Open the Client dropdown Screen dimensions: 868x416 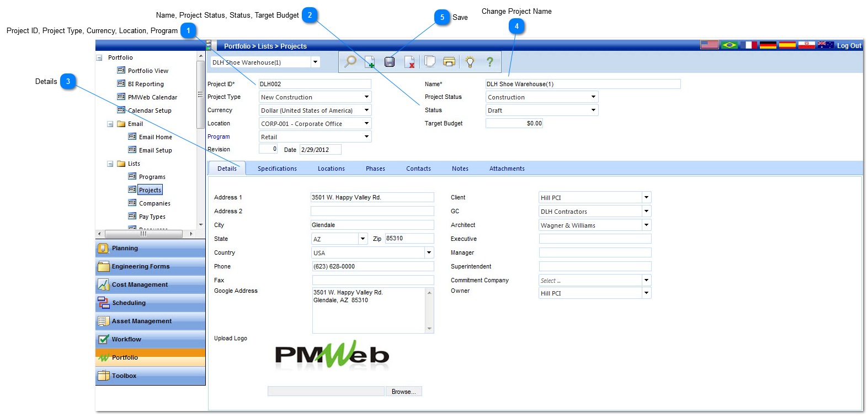[646, 197]
